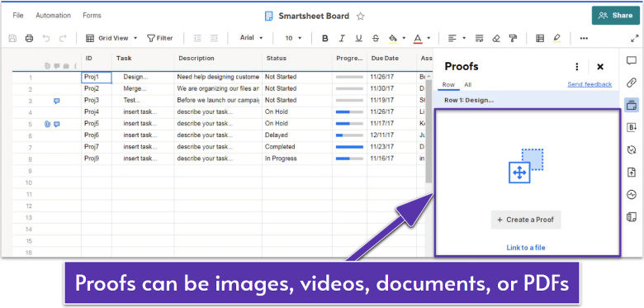This screenshot has height=308, width=644.
Task: Open the Forms menu
Action: pos(92,15)
